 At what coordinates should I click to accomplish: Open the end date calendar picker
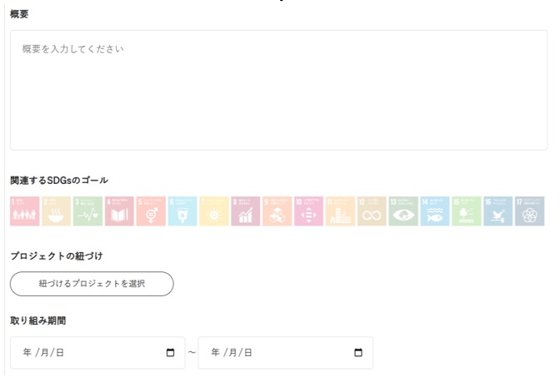pos(358,352)
